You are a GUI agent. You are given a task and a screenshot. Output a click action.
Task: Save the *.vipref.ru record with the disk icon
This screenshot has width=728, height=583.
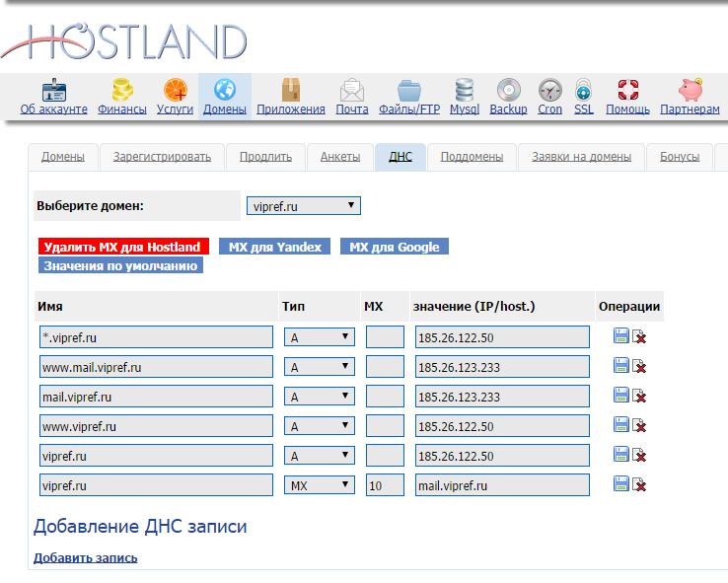tap(621, 337)
